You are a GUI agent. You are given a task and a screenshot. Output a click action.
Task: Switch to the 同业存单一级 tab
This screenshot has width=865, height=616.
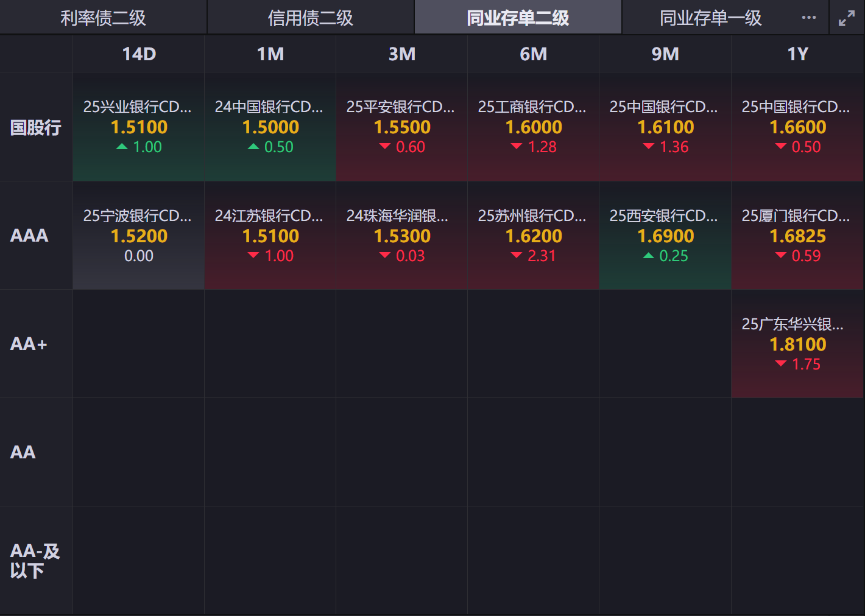coord(711,18)
